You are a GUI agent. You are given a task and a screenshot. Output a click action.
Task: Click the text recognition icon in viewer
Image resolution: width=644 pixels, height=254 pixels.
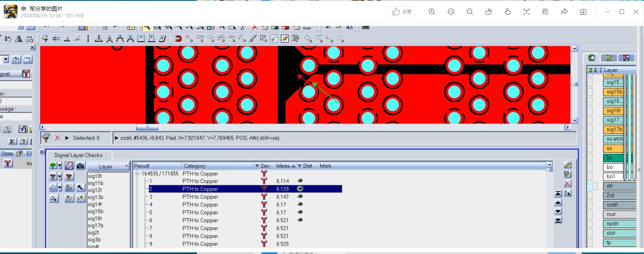[x=527, y=12]
